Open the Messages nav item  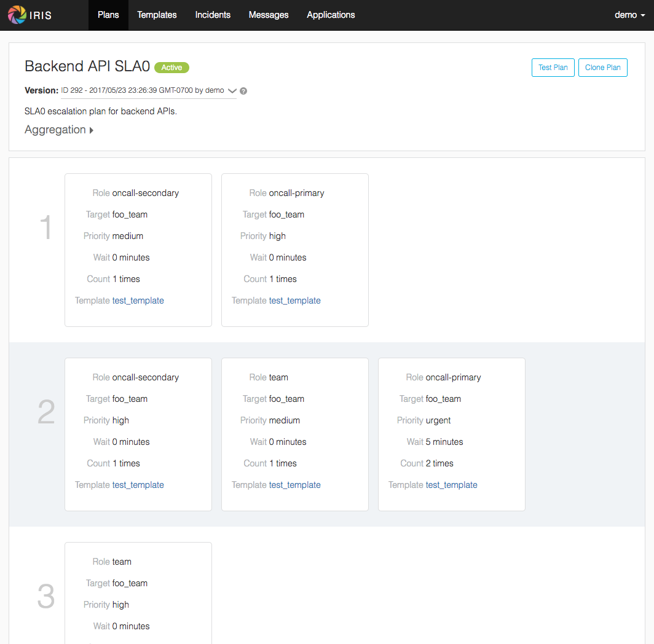point(269,15)
